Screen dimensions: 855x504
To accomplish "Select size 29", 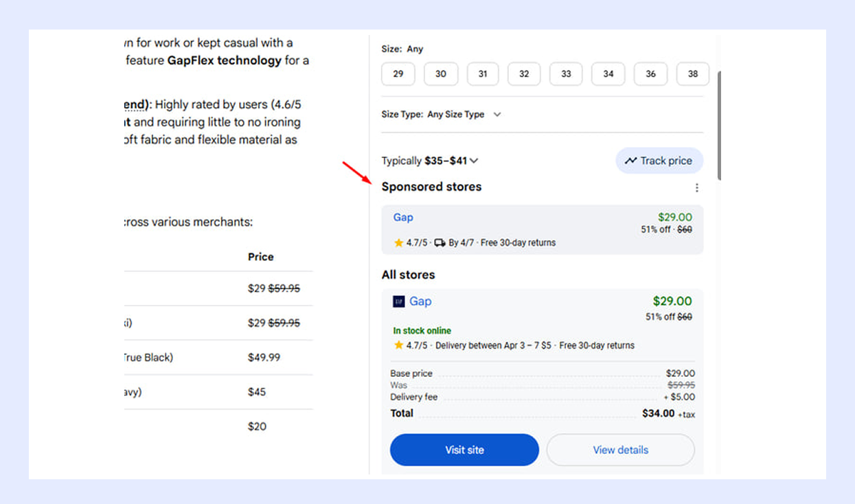I will [398, 74].
